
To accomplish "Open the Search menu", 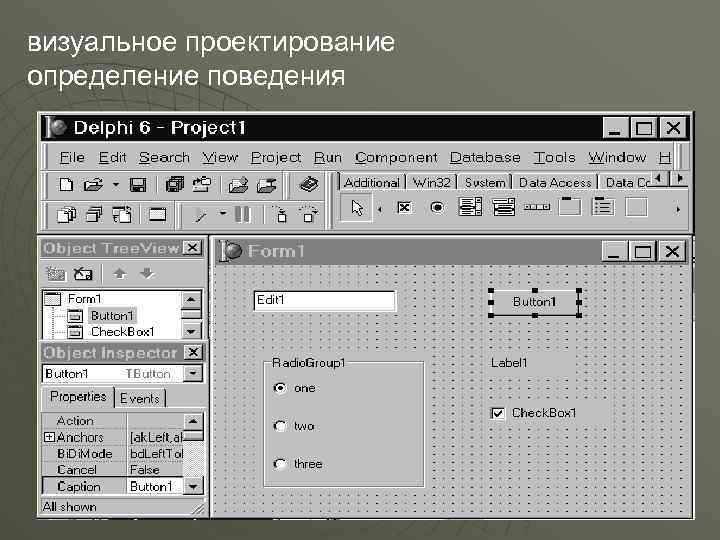I will coord(164,158).
